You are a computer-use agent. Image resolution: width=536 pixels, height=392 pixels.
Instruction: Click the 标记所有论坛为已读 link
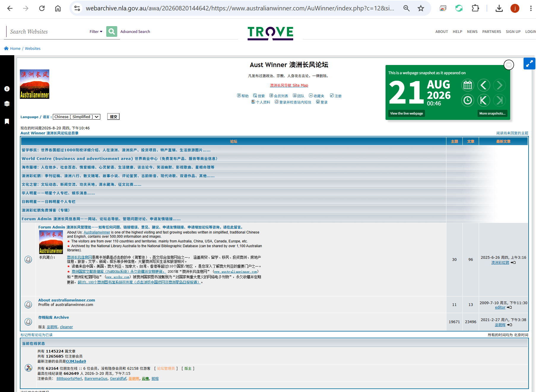(37, 335)
